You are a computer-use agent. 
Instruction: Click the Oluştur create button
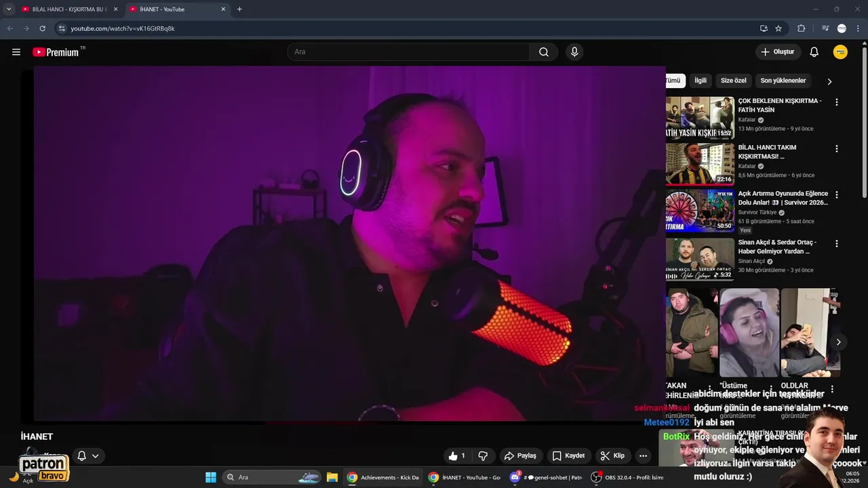coord(778,52)
